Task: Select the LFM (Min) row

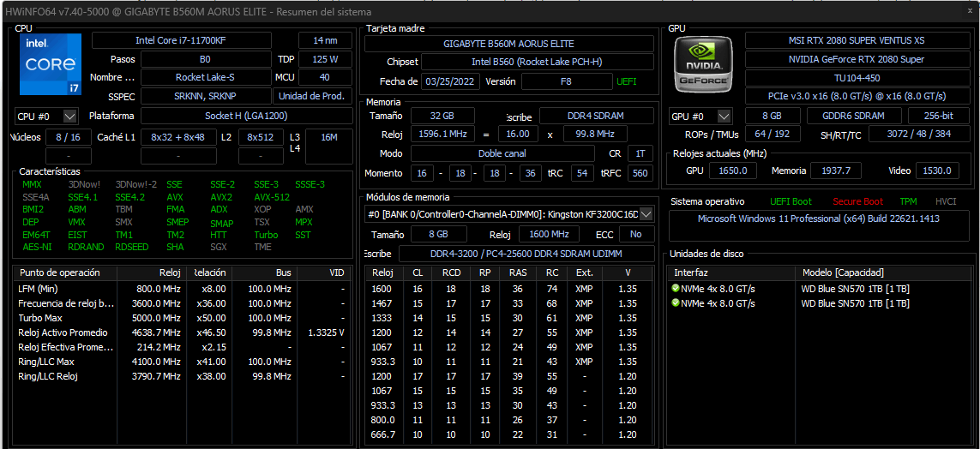Action: pyautogui.click(x=181, y=289)
